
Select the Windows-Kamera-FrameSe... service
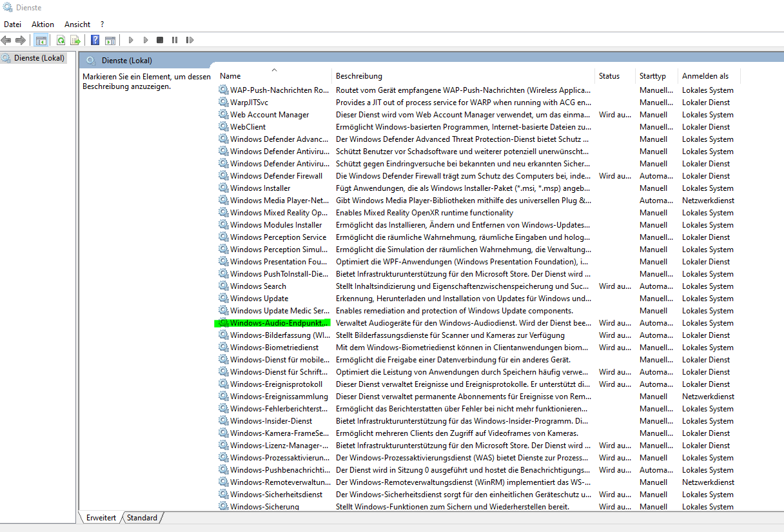click(x=280, y=433)
